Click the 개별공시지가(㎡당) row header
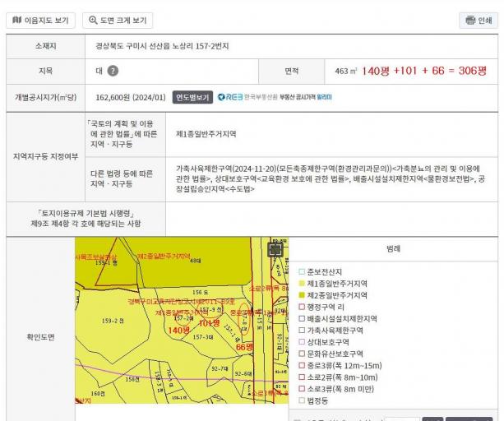This screenshot has width=504, height=421. point(46,97)
